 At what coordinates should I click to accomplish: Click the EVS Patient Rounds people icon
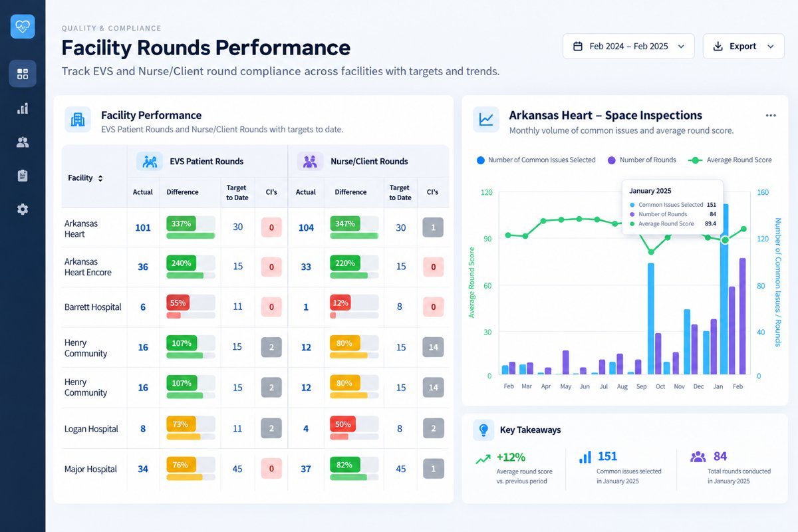pos(150,161)
